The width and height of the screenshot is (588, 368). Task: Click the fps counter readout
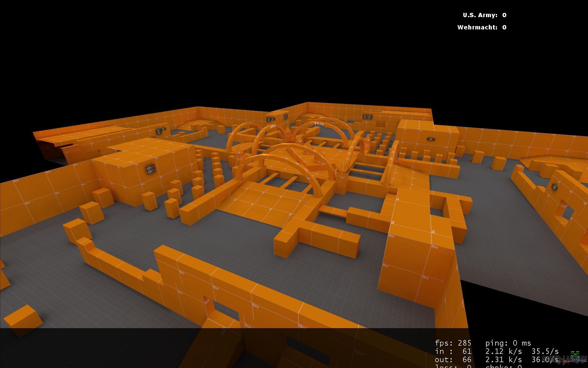[453, 343]
